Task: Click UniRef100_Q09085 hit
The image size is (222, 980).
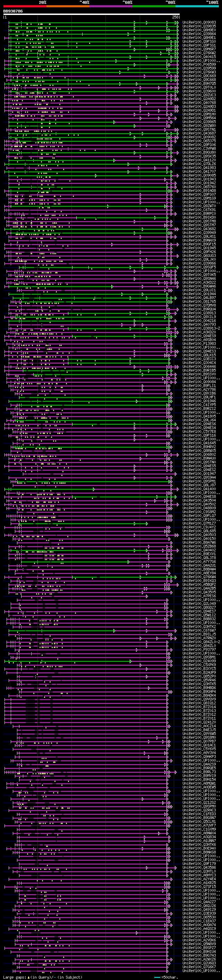Action: point(199,175)
